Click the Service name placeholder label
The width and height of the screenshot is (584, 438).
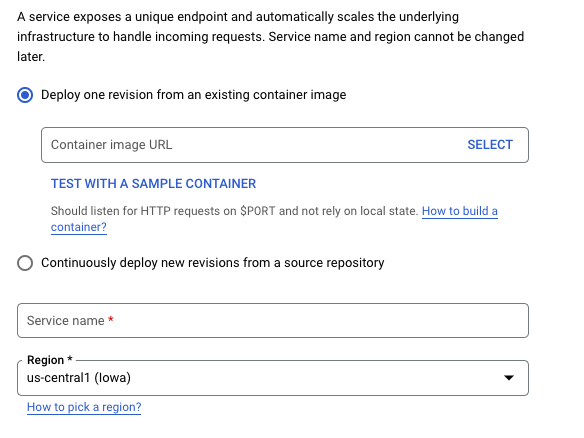point(66,321)
